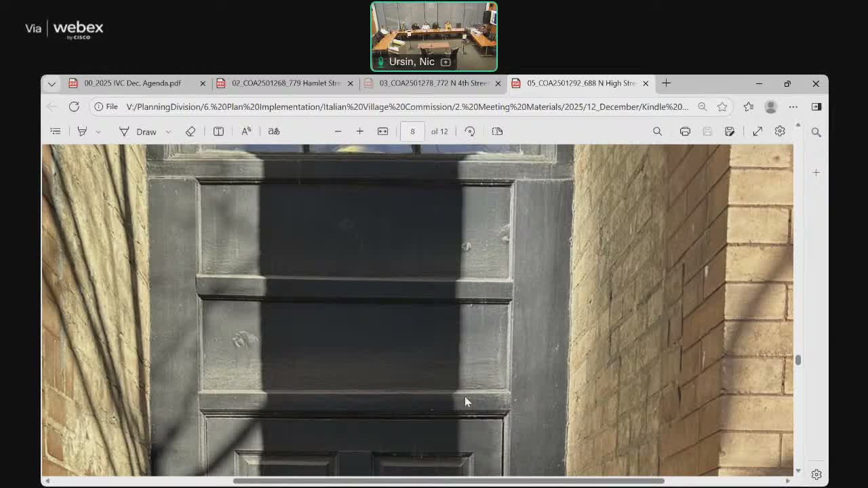This screenshot has width=868, height=488.
Task: Click the page number input field
Action: click(412, 131)
